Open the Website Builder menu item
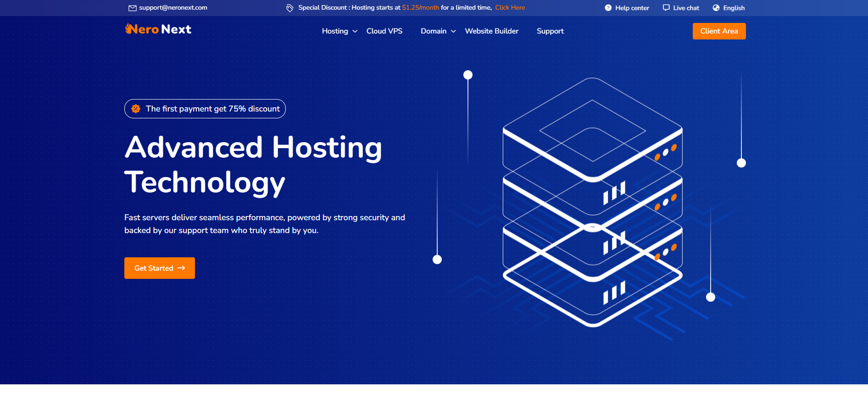Viewport: 868px width, 416px height. pyautogui.click(x=492, y=31)
